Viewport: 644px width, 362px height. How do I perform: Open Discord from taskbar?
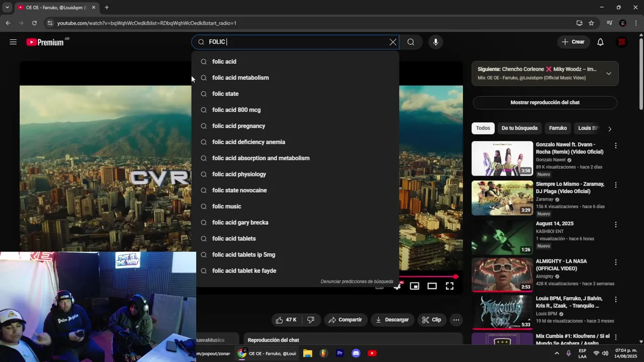tap(356, 353)
